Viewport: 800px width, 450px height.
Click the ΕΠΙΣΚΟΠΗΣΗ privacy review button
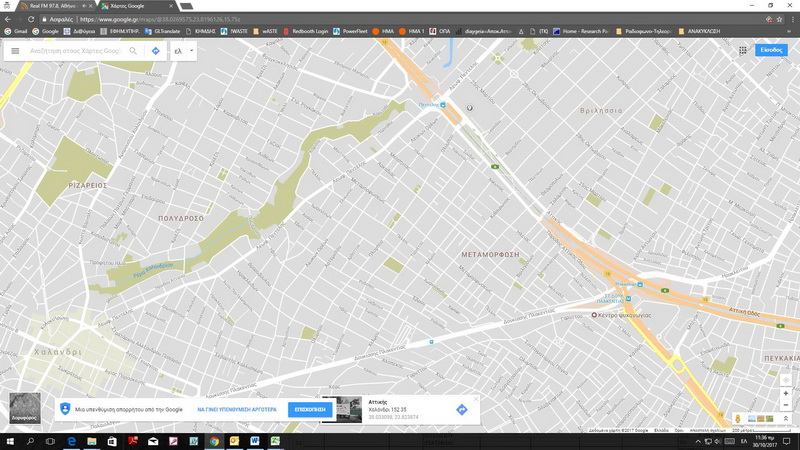(310, 409)
